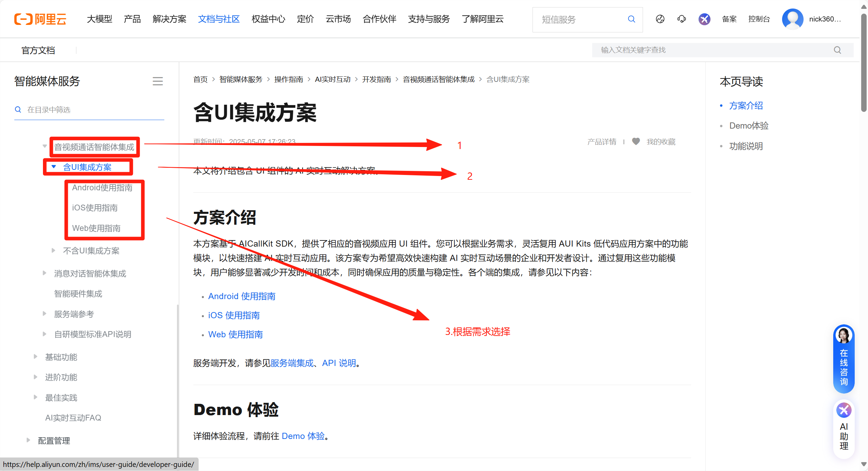Image resolution: width=868 pixels, height=471 pixels.
Task: Focus the 输入文档关键字查找 search field
Action: [x=723, y=50]
